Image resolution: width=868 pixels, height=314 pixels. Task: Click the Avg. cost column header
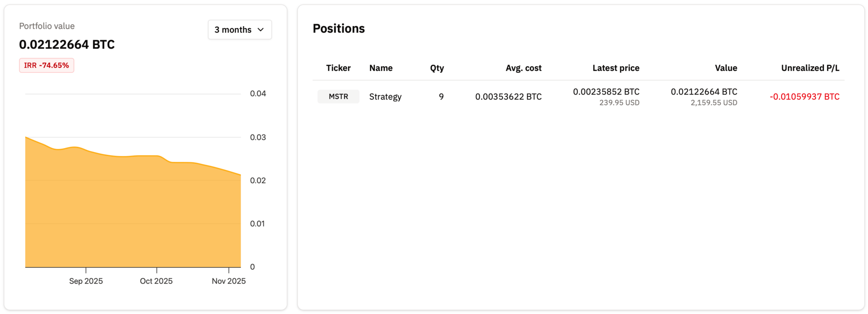point(523,68)
